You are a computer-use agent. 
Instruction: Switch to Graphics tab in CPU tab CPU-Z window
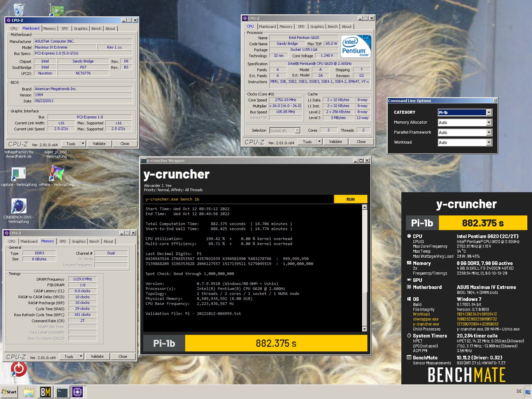(317, 27)
